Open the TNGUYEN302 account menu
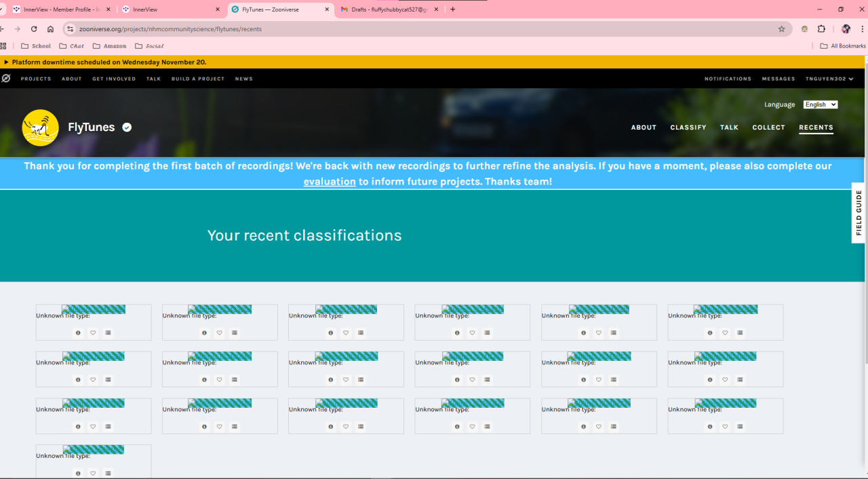This screenshot has height=479, width=868. (828, 79)
